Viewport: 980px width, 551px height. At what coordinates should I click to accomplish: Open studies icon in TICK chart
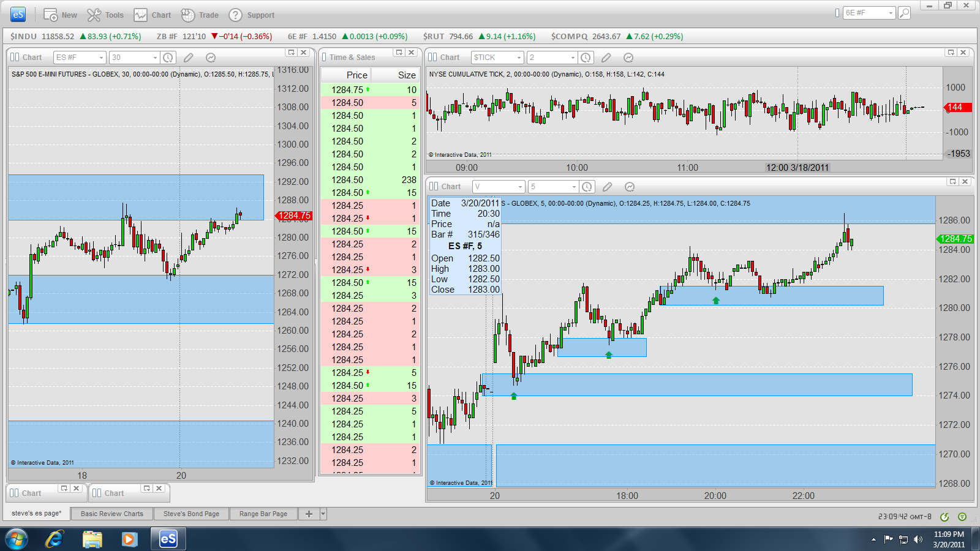tap(628, 58)
